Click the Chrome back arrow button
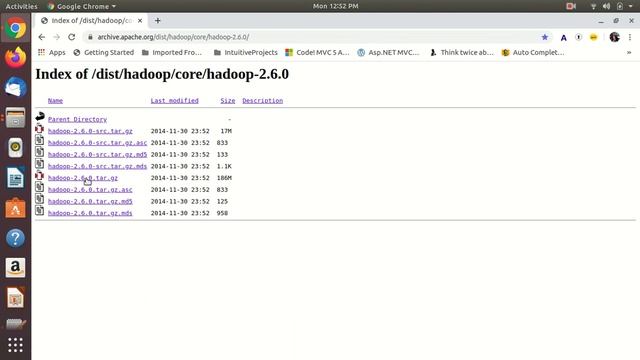 pos(42,37)
